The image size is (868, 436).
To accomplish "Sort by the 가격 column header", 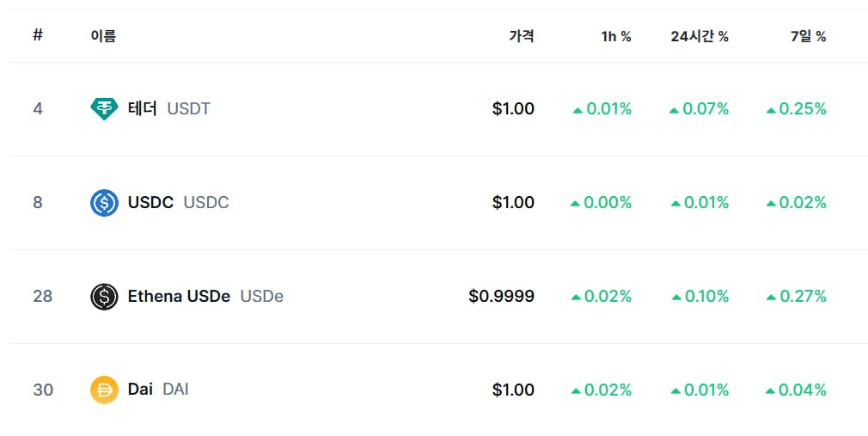I will [x=522, y=37].
